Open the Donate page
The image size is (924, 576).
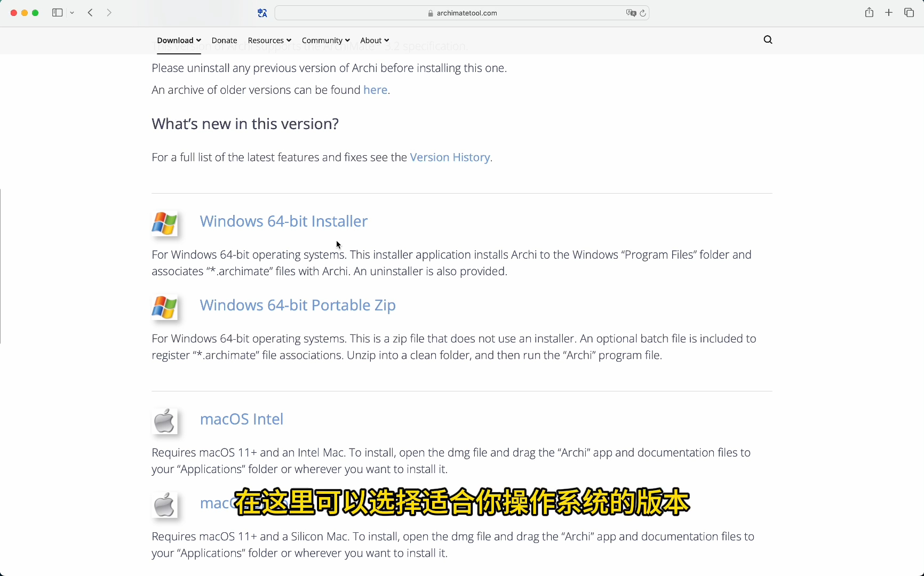224,41
